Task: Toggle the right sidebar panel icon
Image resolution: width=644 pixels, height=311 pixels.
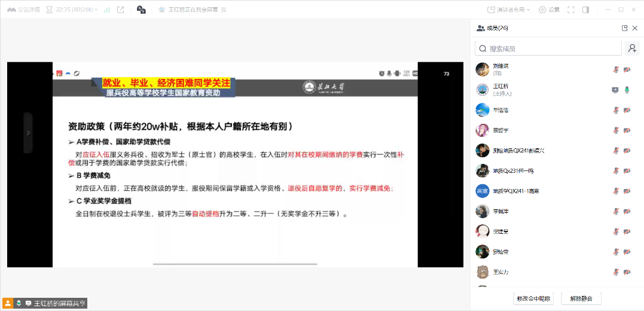Action: click(x=586, y=10)
